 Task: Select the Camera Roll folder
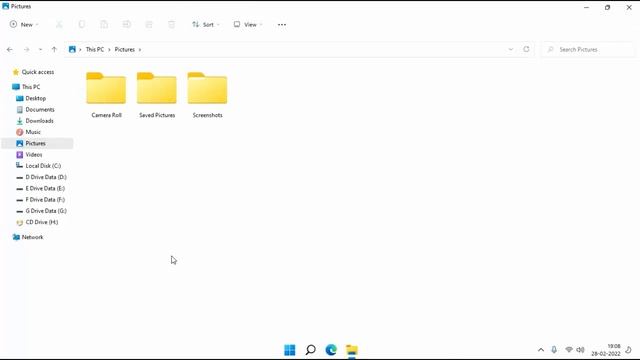[x=106, y=95]
